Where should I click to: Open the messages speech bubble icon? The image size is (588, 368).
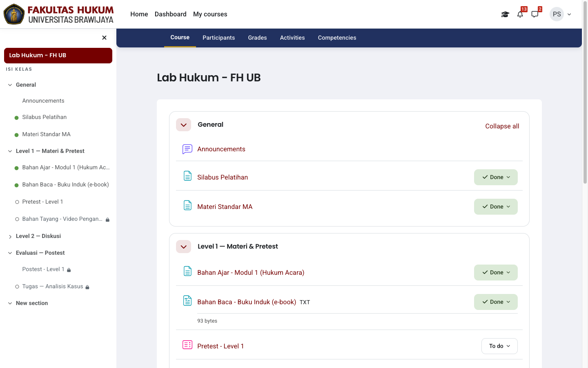point(535,14)
